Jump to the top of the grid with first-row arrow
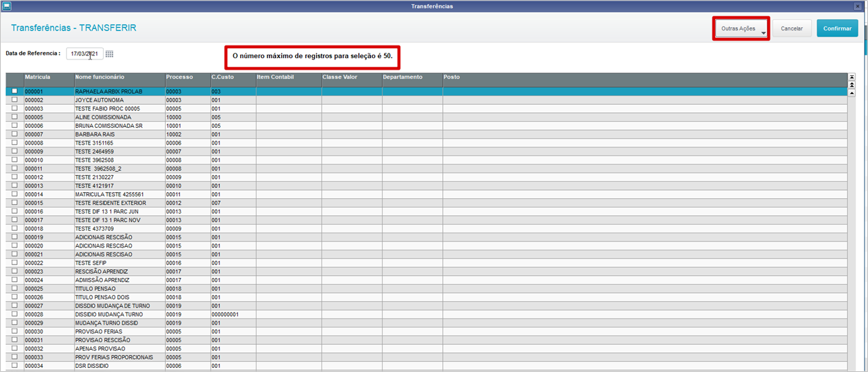 coord(852,77)
